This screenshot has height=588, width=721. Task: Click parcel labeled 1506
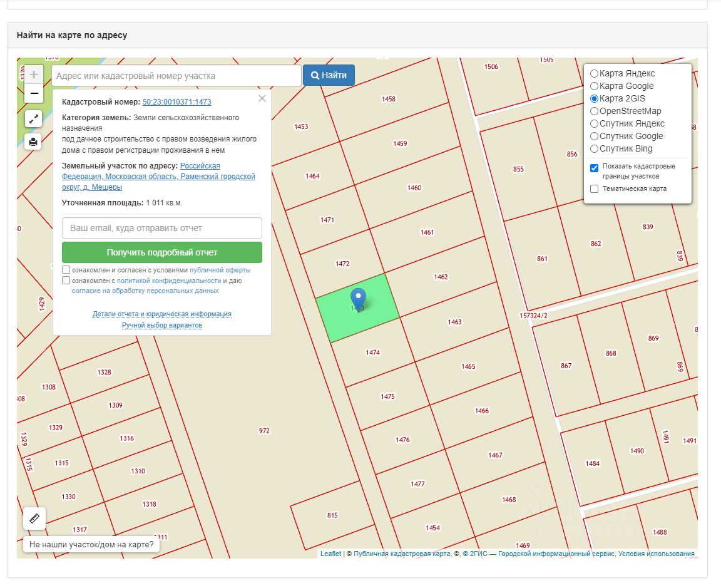(x=491, y=67)
